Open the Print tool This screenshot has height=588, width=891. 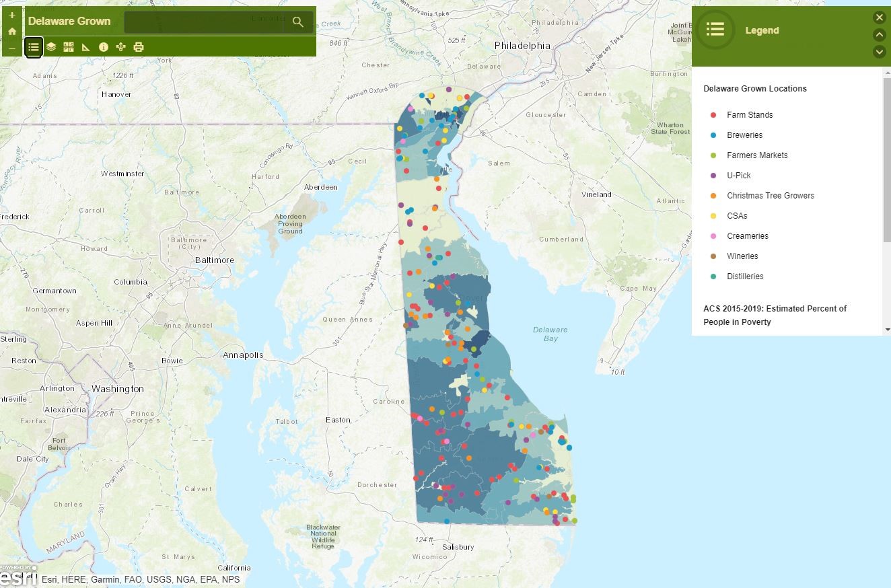click(139, 47)
